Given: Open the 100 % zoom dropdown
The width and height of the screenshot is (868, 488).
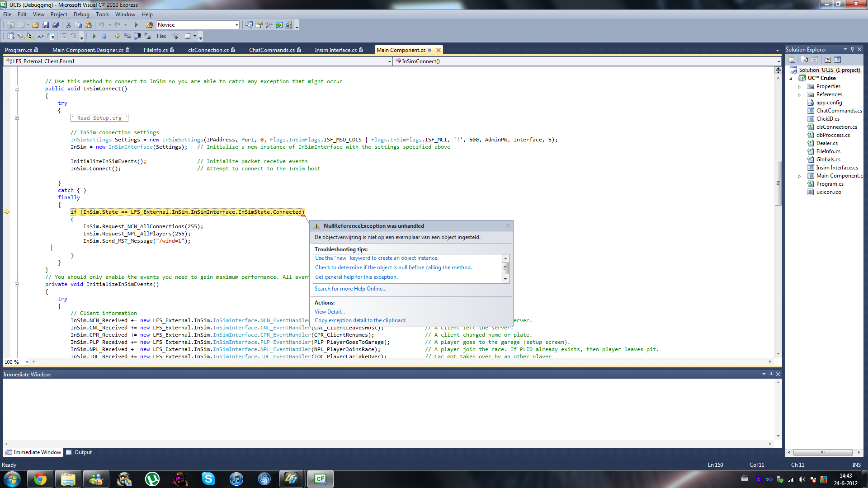Looking at the screenshot, I should 27,362.
